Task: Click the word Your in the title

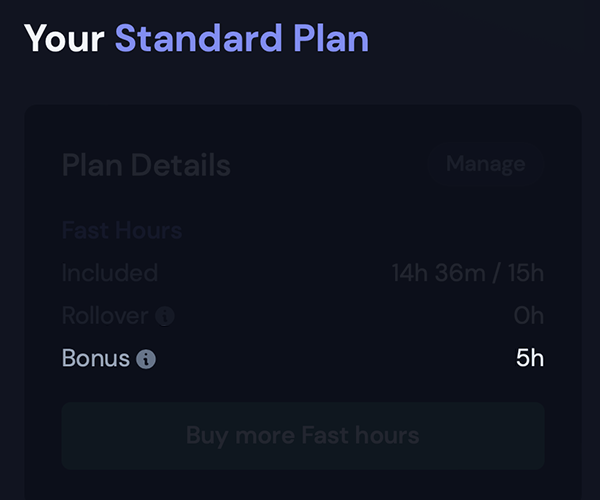Action: [x=64, y=38]
